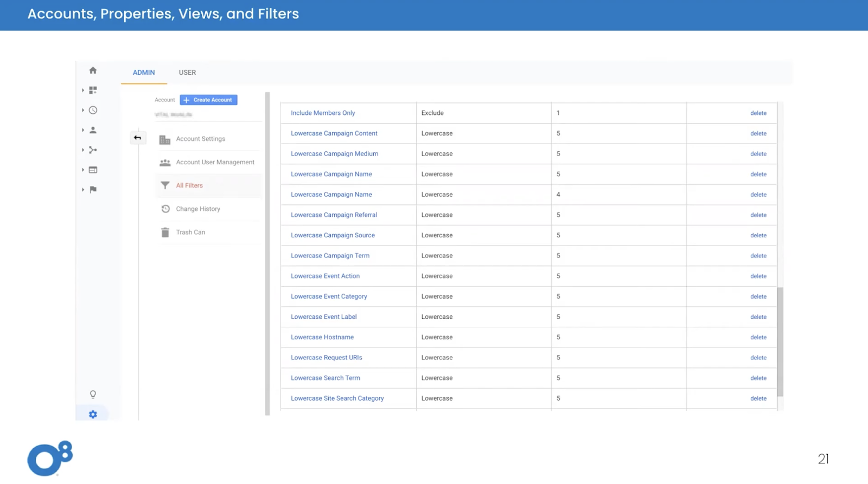Open the Realtime clock icon
The image size is (868, 484).
93,110
